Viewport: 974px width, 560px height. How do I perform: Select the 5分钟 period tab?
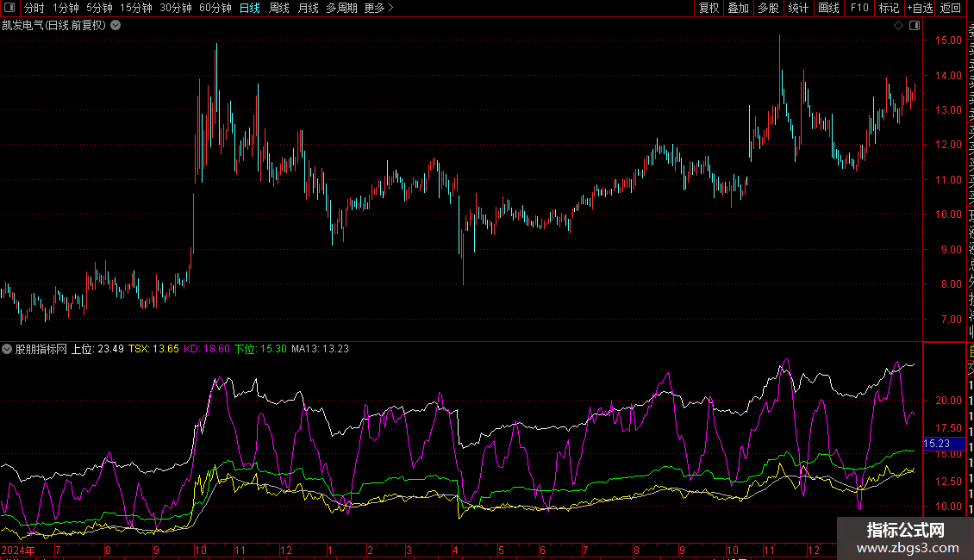tap(99, 8)
